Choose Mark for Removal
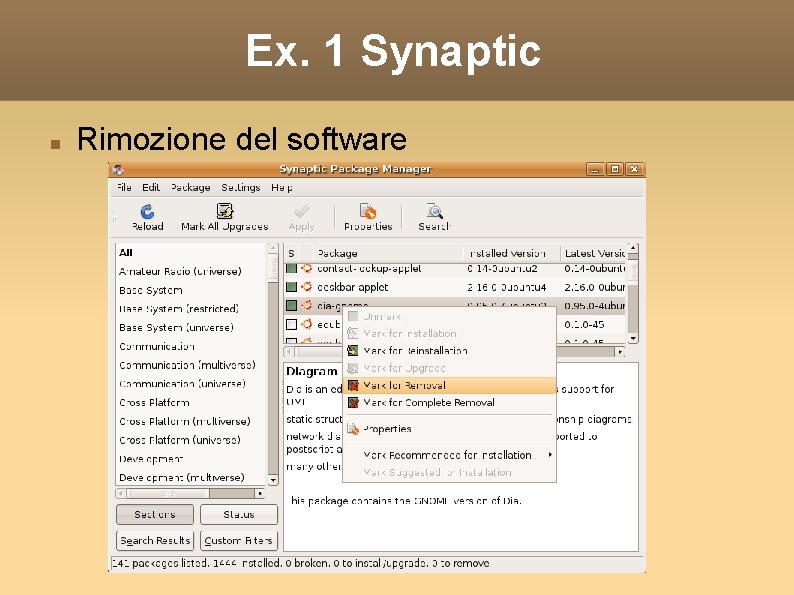The image size is (794, 595). [x=450, y=385]
